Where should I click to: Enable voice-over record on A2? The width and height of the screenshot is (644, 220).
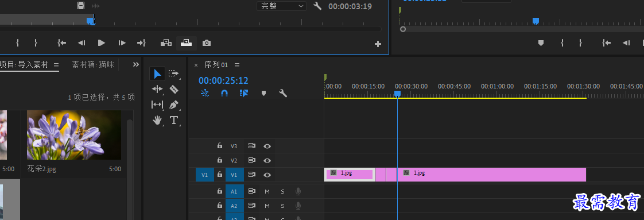[x=298, y=206]
